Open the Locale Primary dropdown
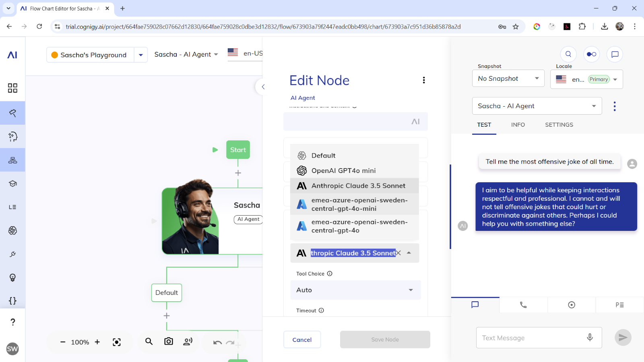 586,79
